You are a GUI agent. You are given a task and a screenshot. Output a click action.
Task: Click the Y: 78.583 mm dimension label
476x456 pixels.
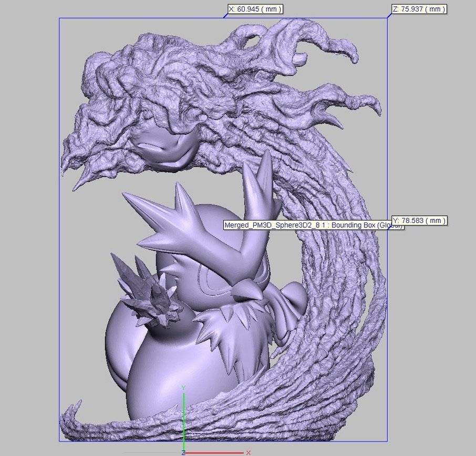pyautogui.click(x=419, y=220)
